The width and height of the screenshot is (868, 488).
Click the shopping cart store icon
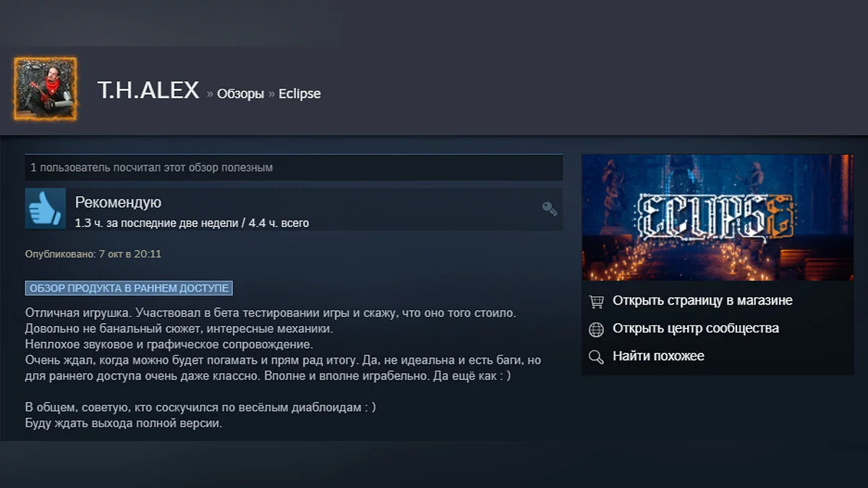point(596,301)
